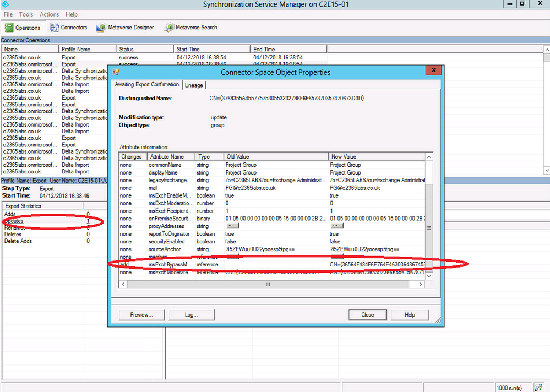Viewport: 550px width, 392px height.
Task: Select the mail attribute row
Action: [x=272, y=188]
